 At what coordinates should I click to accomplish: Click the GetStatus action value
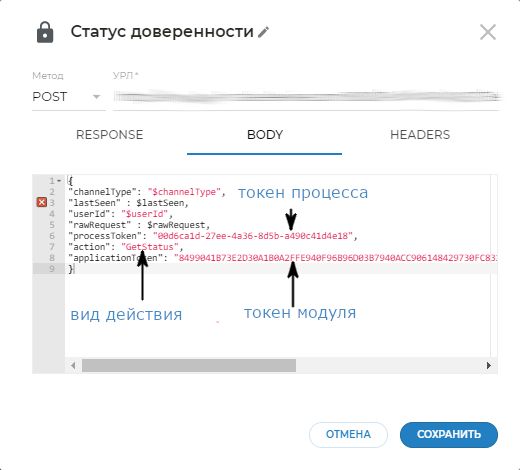(x=150, y=247)
